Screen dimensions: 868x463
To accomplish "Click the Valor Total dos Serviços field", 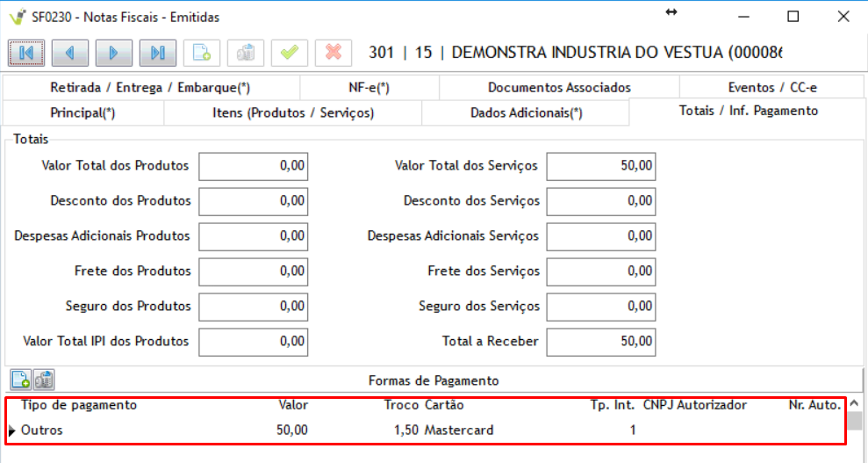I will 600,166.
